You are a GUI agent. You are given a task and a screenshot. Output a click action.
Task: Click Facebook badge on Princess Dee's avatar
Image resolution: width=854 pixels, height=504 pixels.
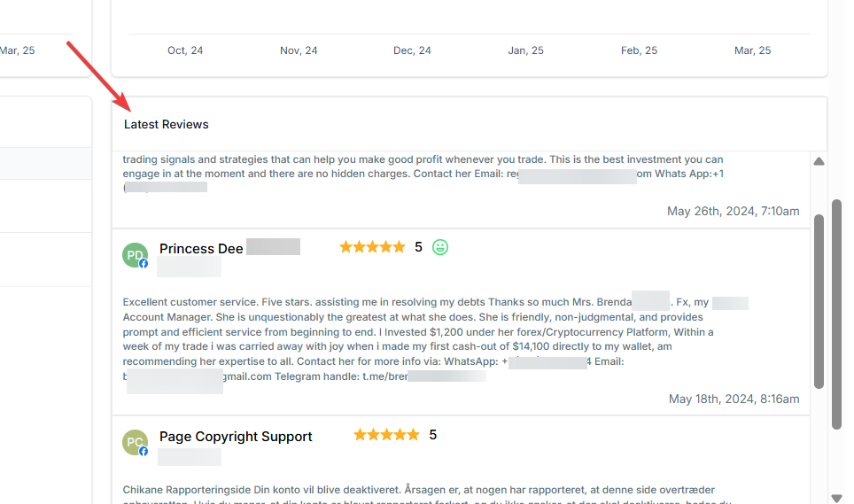144,264
